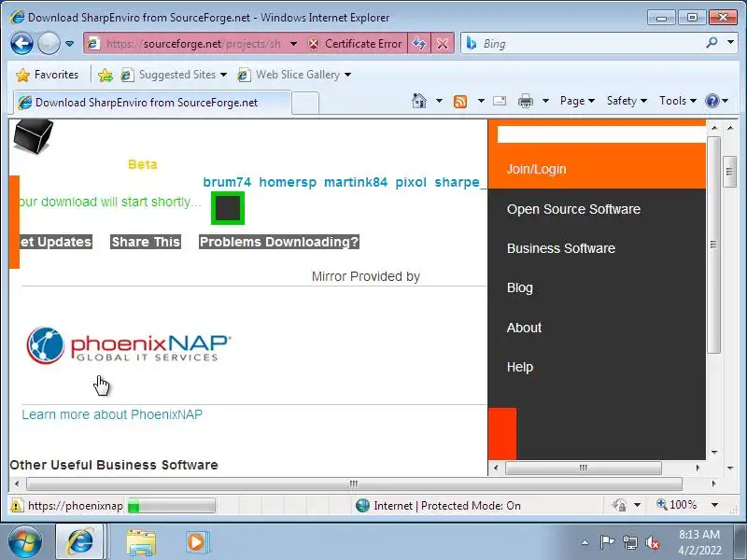Click the side menu search field
The image size is (747, 560).
(x=601, y=134)
